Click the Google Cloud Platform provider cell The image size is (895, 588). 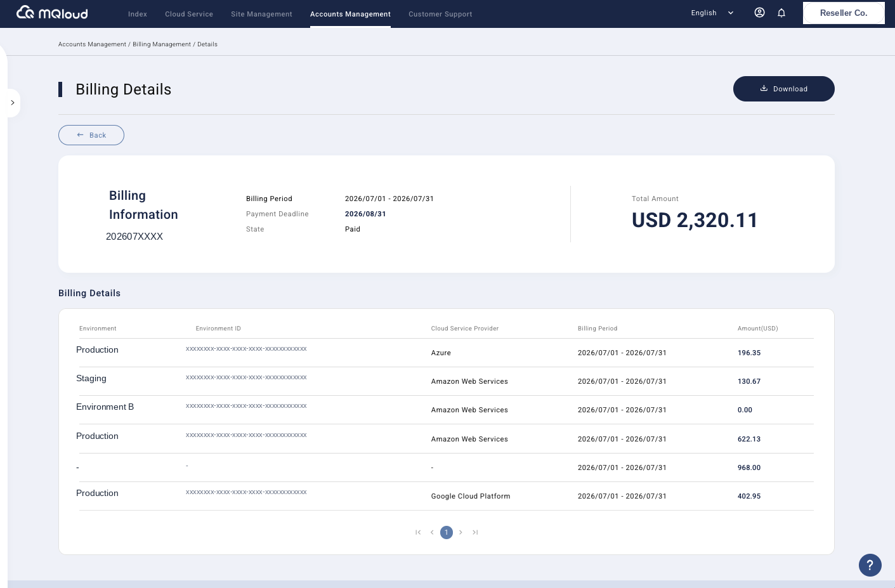(x=471, y=496)
